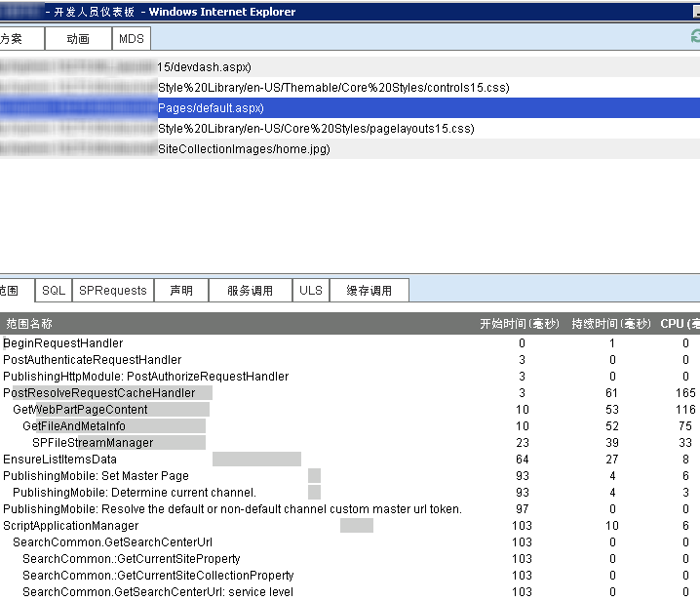Click the Set Master Page timeline bar
This screenshot has width=700, height=601.
(314, 475)
